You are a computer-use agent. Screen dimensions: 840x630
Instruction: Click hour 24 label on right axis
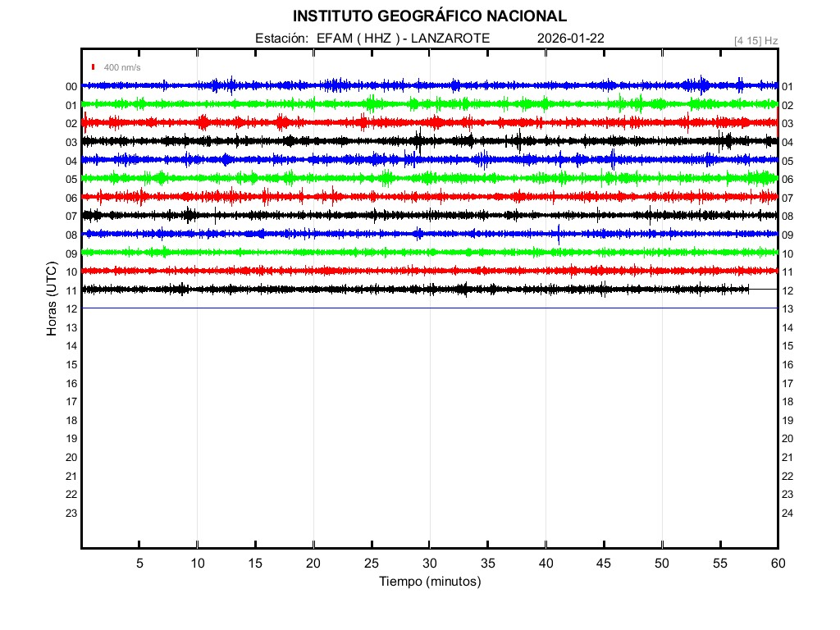click(x=787, y=514)
